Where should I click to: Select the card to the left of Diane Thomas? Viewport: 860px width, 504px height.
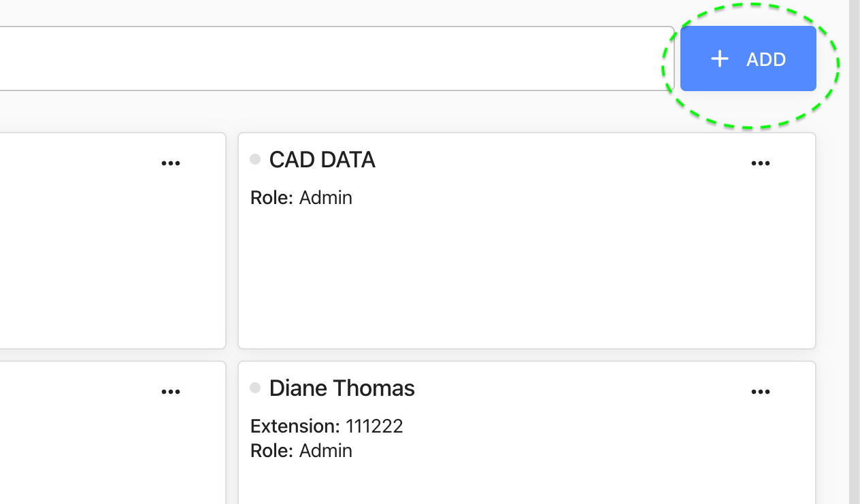[109, 449]
